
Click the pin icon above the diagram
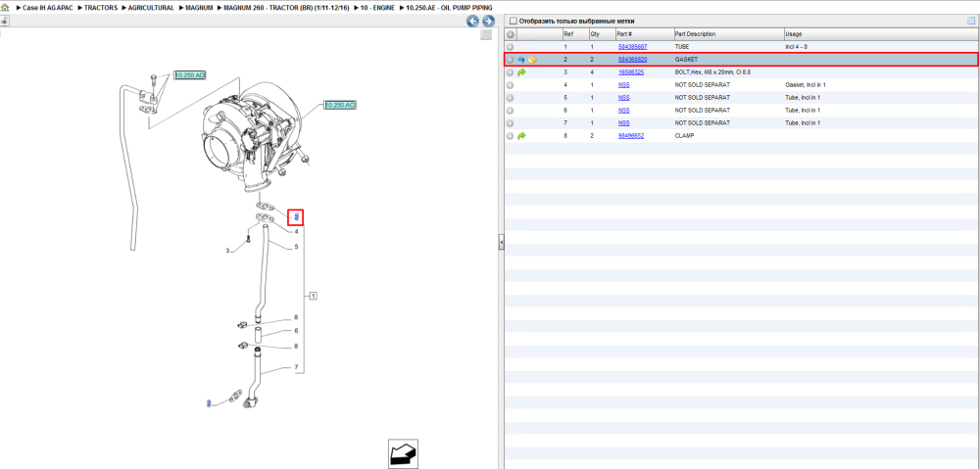4,21
